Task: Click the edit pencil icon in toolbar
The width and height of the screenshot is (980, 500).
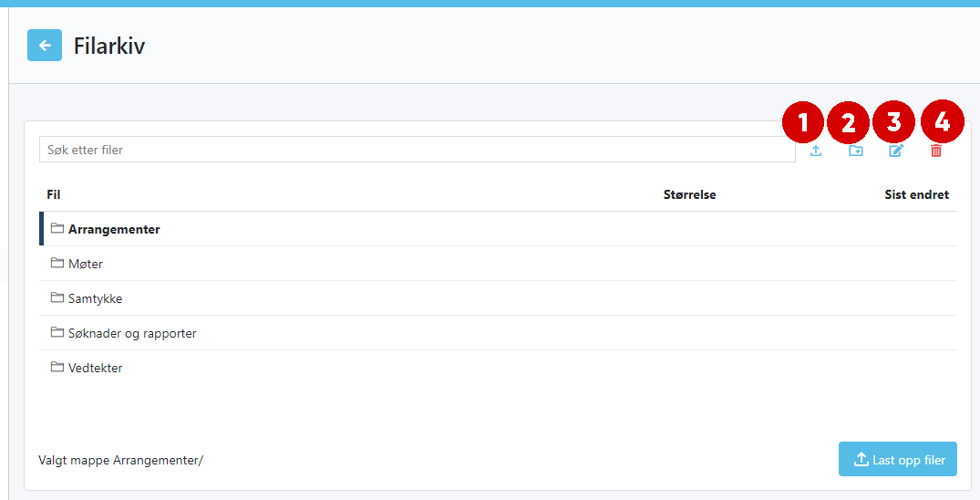Action: pyautogui.click(x=895, y=151)
